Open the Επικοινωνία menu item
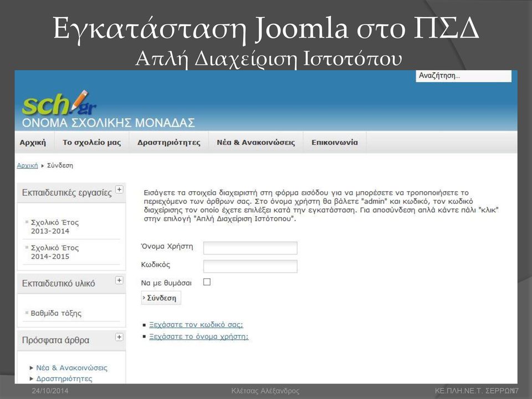This screenshot has width=532, height=399. tap(335, 142)
